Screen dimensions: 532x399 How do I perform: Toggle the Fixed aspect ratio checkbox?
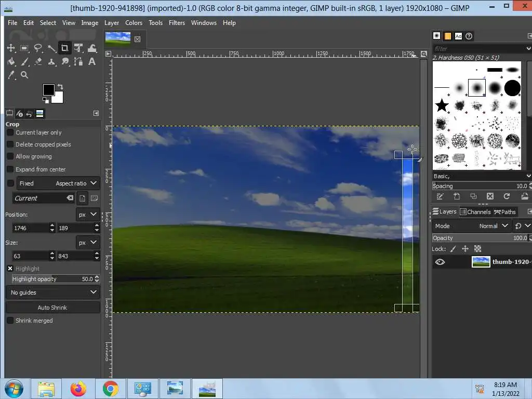10,183
